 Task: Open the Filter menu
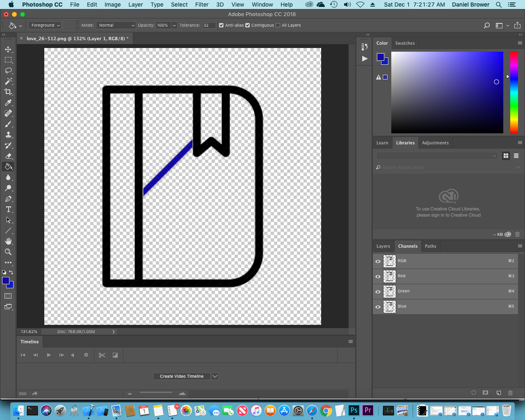click(x=202, y=5)
